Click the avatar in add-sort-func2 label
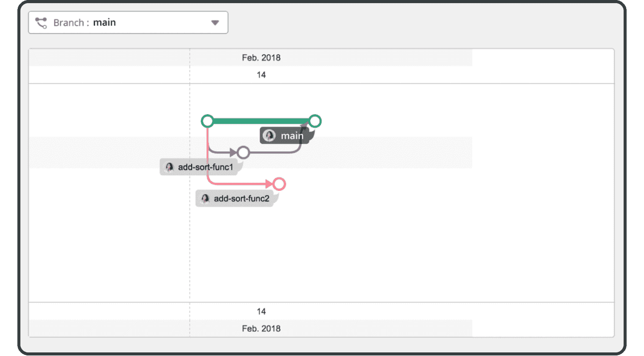The width and height of the screenshot is (644, 356). click(205, 199)
